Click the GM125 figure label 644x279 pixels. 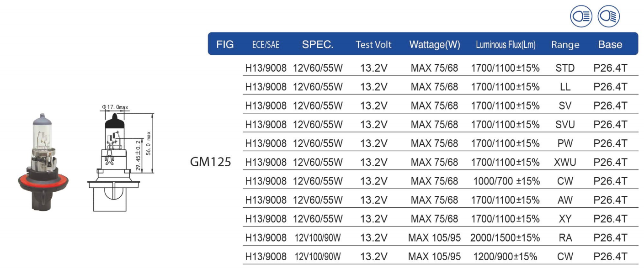click(x=211, y=162)
